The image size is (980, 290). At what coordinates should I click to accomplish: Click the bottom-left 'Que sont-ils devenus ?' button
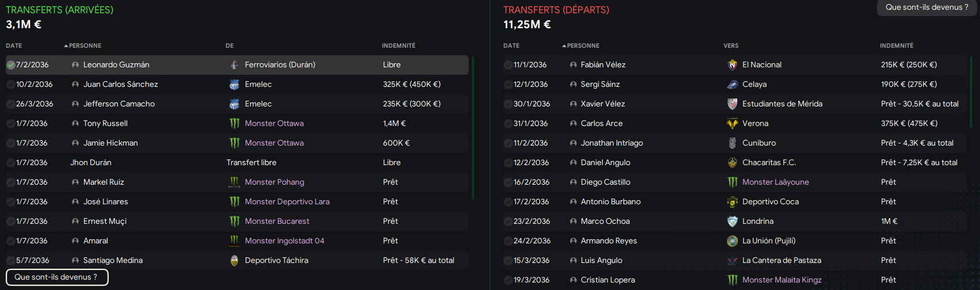57,277
